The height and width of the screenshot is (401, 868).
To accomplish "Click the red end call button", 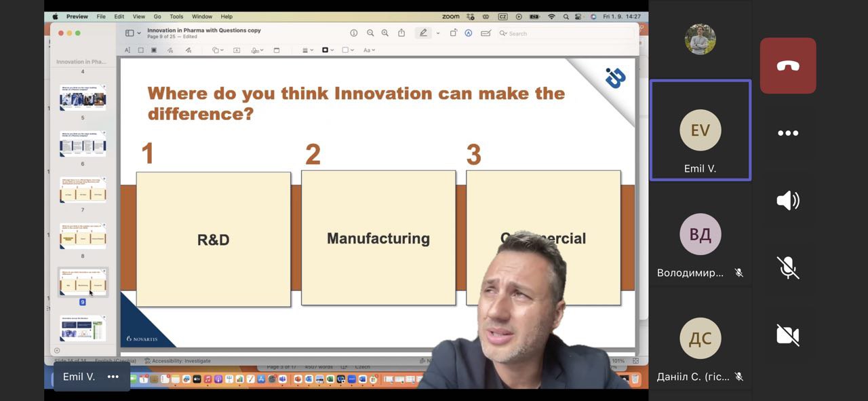I will (787, 66).
